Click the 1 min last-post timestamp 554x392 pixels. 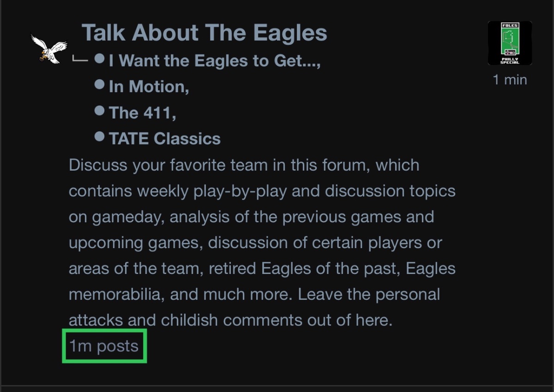coord(510,80)
